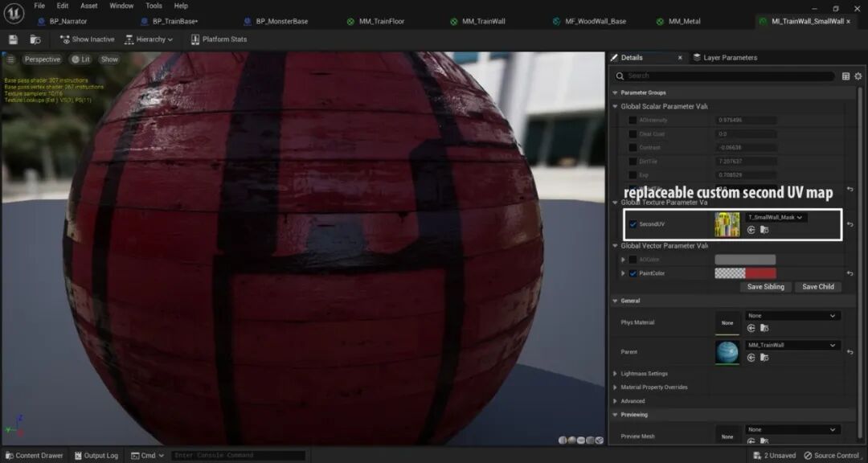The image size is (868, 463).
Task: Expand the Advanced section
Action: pos(615,401)
